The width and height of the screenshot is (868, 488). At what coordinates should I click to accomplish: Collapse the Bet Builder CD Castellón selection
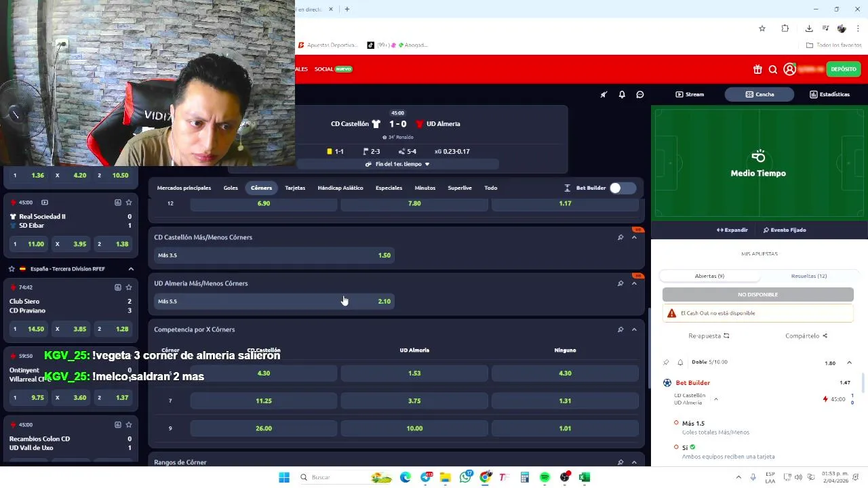(715, 399)
